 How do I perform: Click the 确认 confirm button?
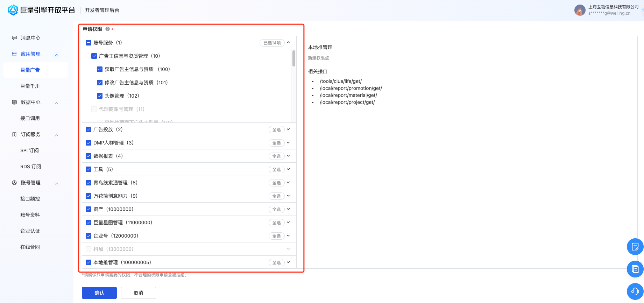[99, 293]
